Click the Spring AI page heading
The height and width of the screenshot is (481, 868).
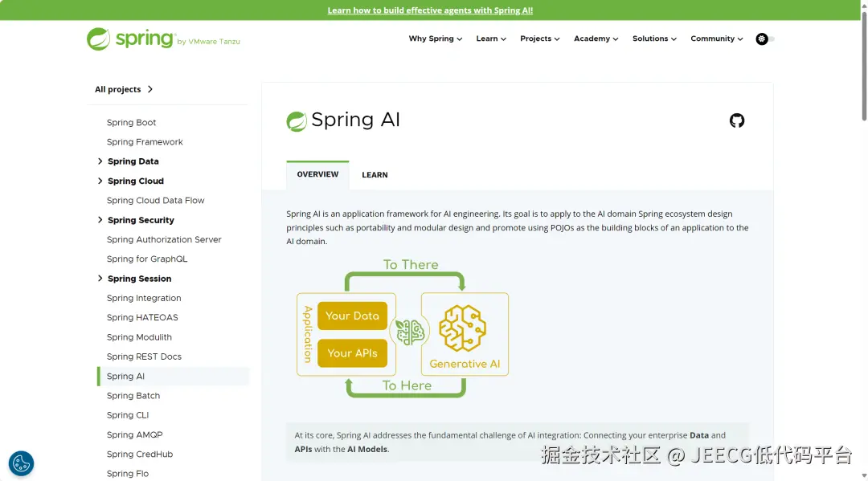point(355,120)
